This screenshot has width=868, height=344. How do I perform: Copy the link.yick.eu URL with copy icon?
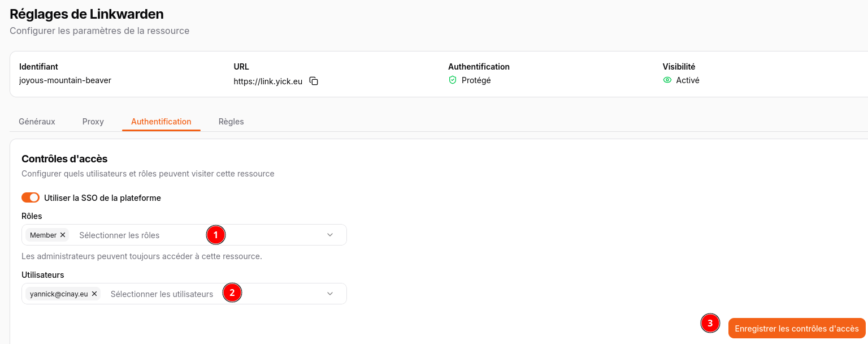pos(314,81)
